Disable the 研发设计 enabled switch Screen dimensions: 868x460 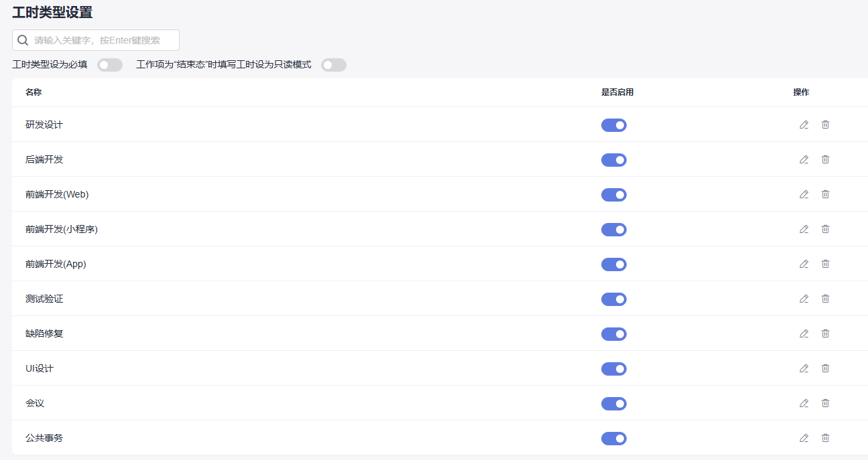click(613, 125)
